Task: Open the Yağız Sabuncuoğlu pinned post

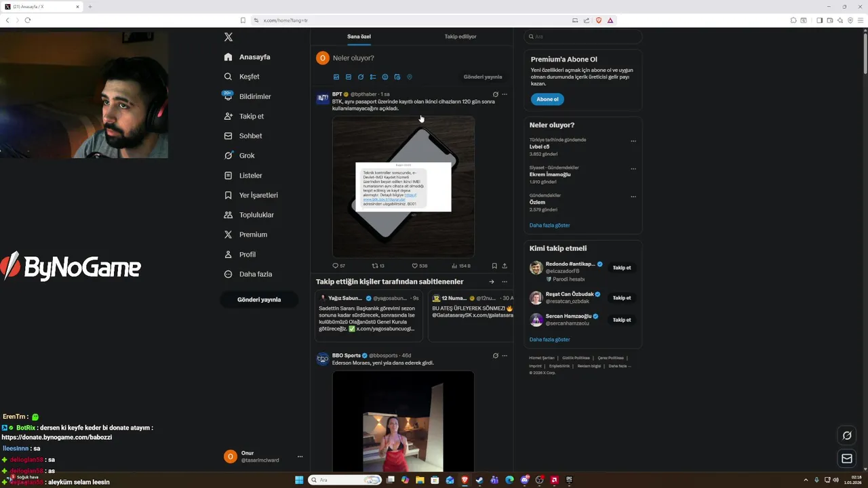Action: [x=369, y=315]
